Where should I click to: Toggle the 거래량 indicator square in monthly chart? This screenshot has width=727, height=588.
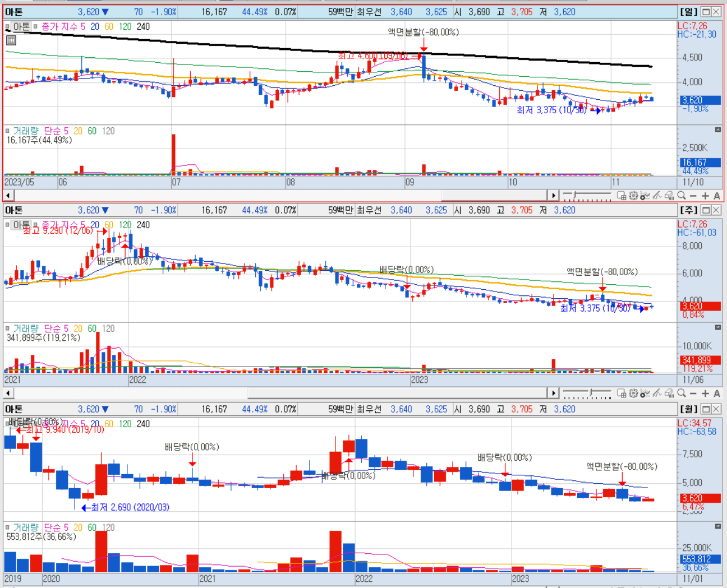(x=8, y=527)
